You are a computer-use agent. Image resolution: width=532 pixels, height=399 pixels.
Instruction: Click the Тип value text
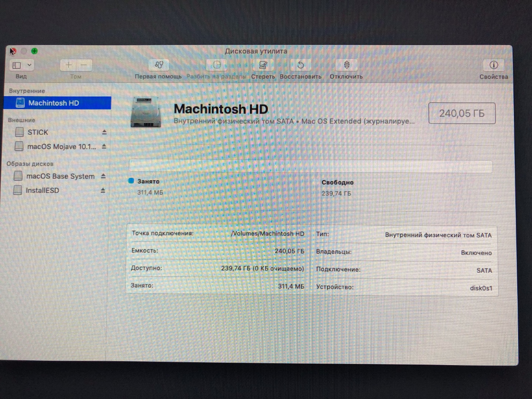pyautogui.click(x=438, y=235)
